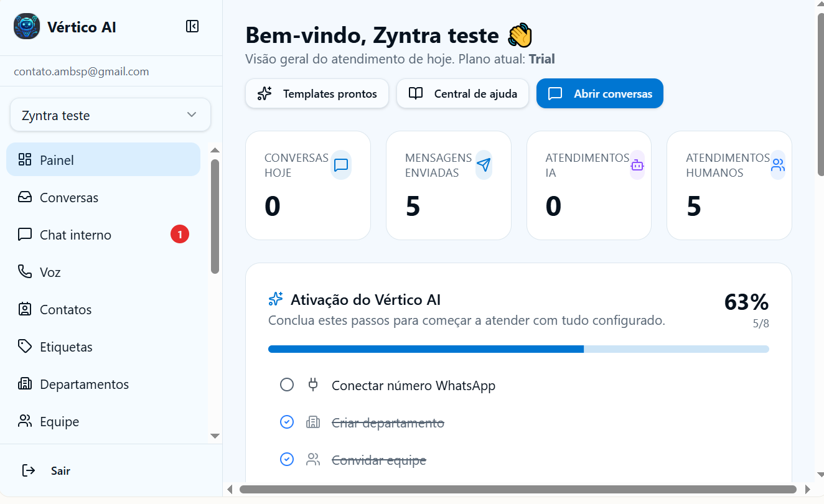Click the Conversas hoje stat card
Screen dimensions: 824x504
pyautogui.click(x=308, y=185)
